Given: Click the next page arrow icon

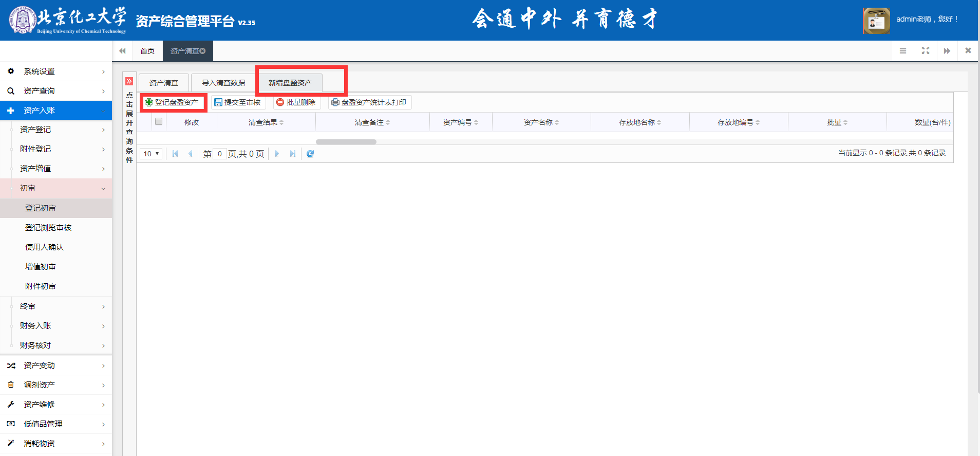Looking at the screenshot, I should (277, 154).
